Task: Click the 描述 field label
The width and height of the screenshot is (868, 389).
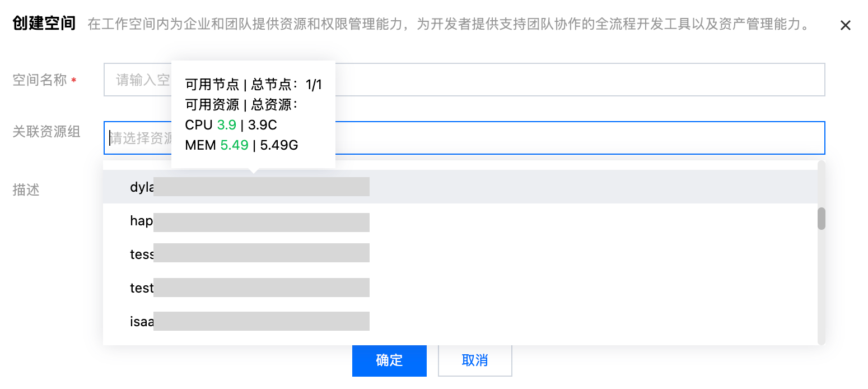Action: (x=26, y=190)
